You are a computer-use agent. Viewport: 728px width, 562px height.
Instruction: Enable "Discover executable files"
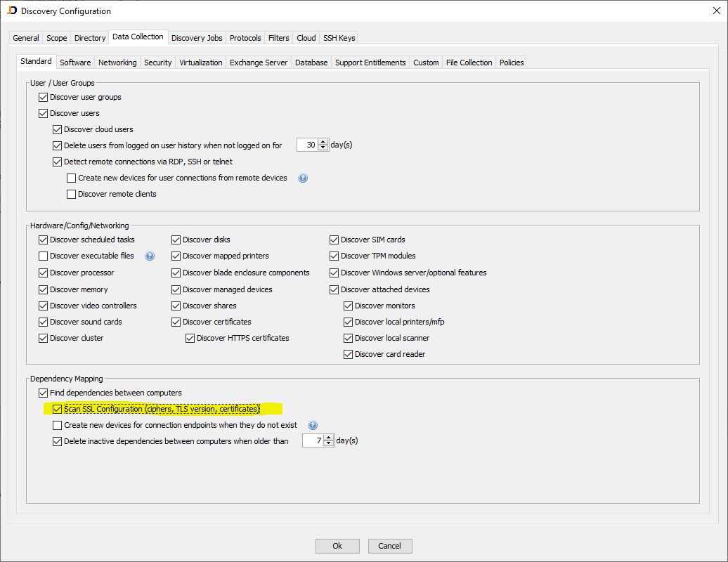pyautogui.click(x=43, y=256)
